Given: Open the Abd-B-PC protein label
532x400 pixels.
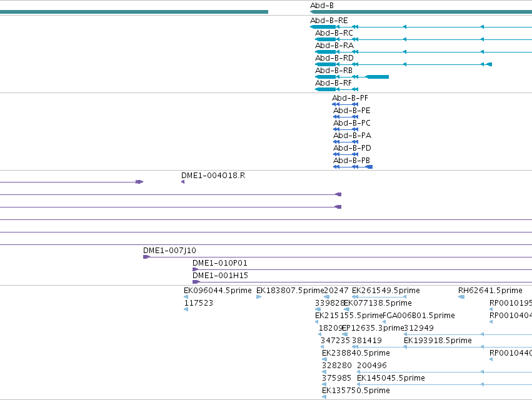Looking at the screenshot, I should click(x=351, y=123).
